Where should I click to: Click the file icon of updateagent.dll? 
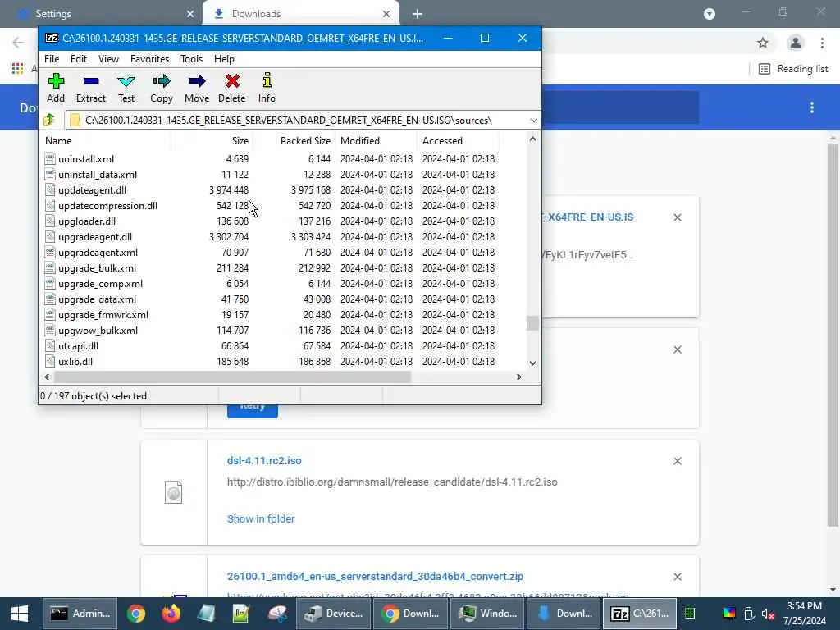point(50,189)
